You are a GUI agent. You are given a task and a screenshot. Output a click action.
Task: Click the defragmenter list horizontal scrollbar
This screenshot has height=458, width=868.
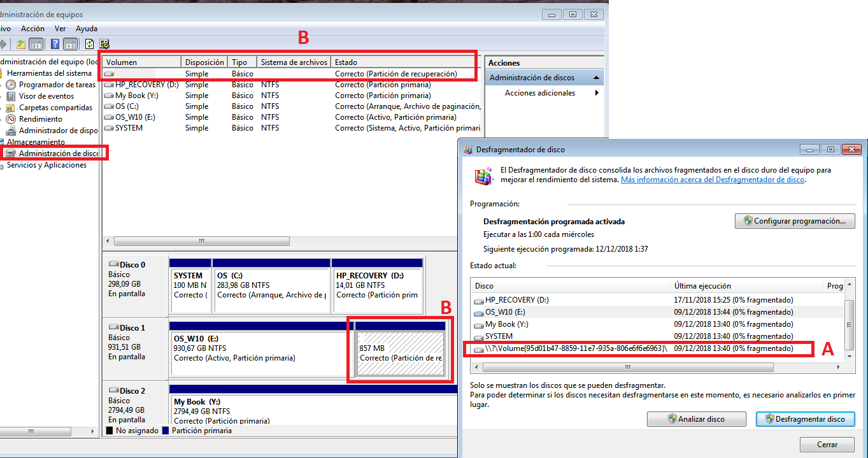627,368
